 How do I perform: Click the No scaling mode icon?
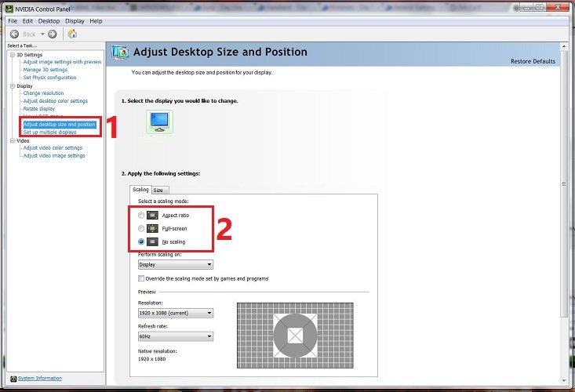point(152,241)
